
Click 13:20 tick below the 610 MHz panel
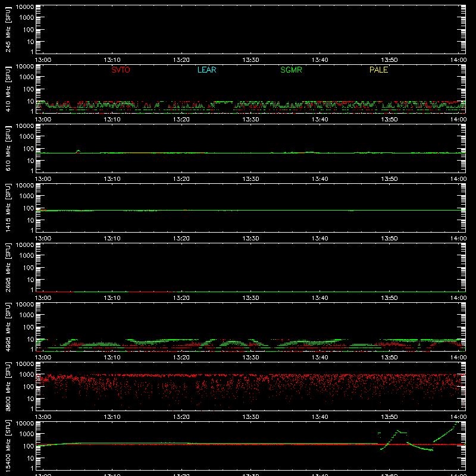pos(181,179)
